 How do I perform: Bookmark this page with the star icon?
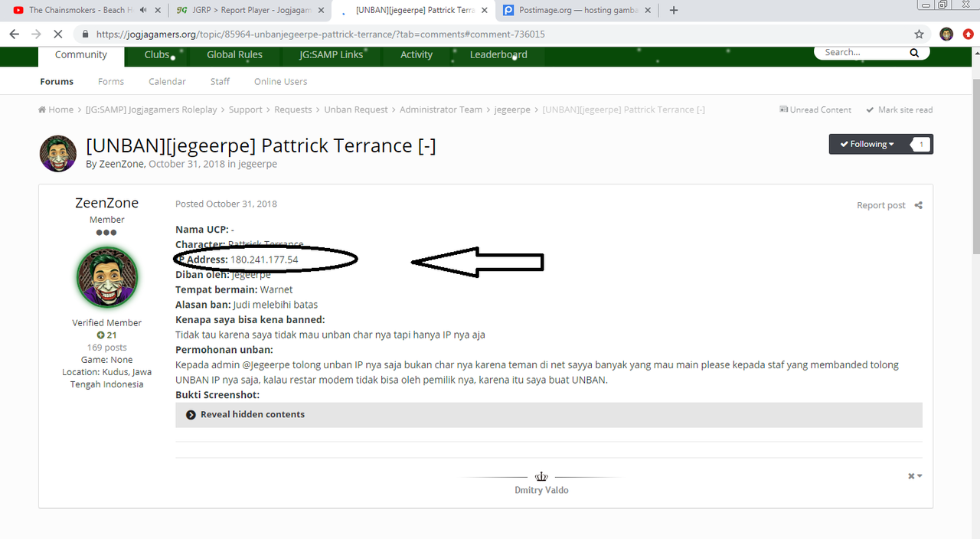919,34
